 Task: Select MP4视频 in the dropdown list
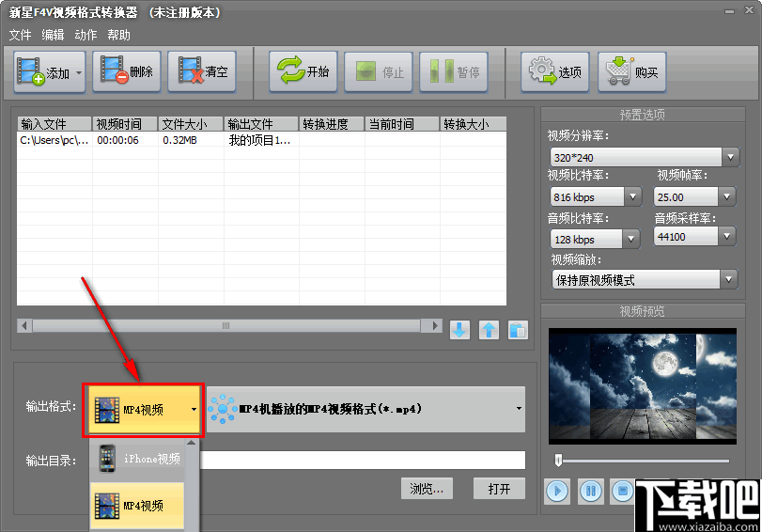tap(137, 506)
